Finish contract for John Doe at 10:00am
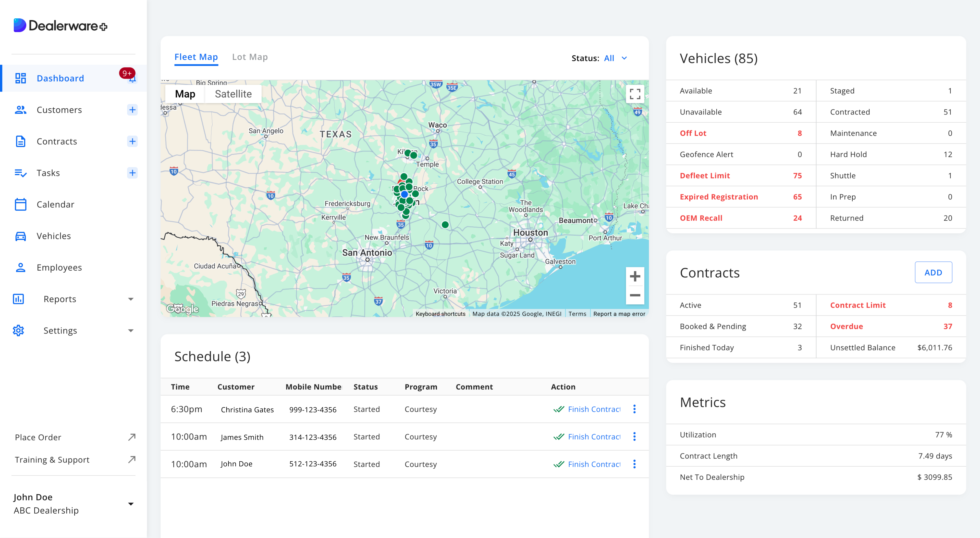 (587, 464)
